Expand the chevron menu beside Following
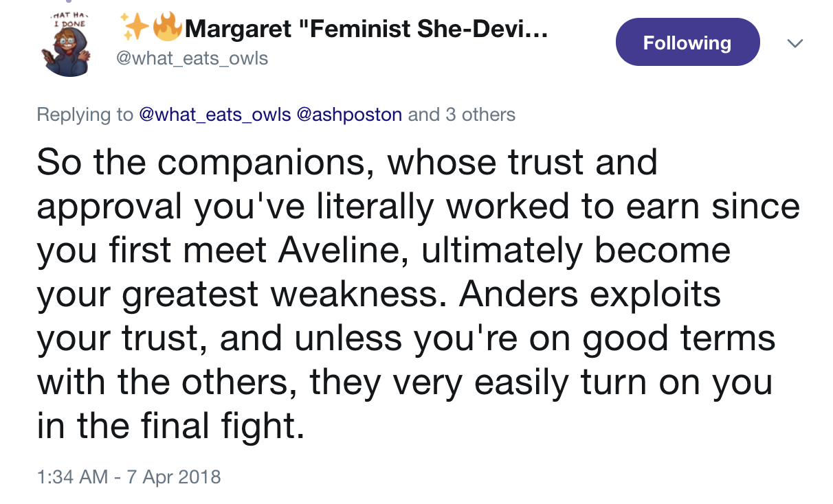The height and width of the screenshot is (504, 833). pos(795,43)
